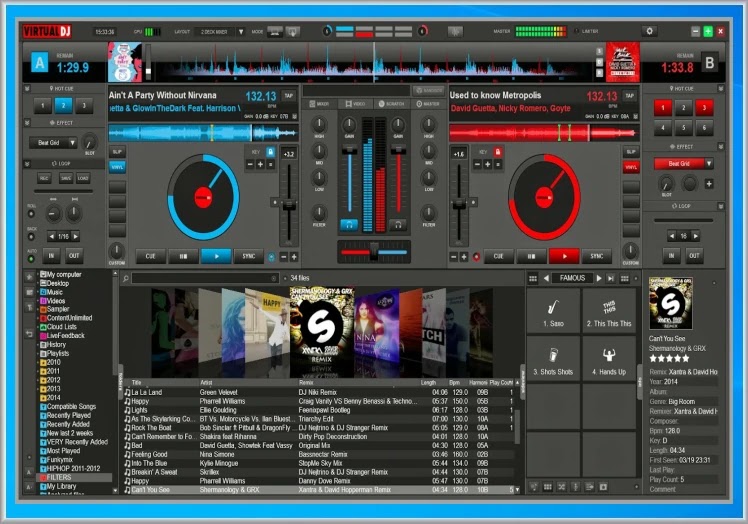Click the plus button in deck B effect panel
The width and height of the screenshot is (748, 524).
(x=709, y=184)
